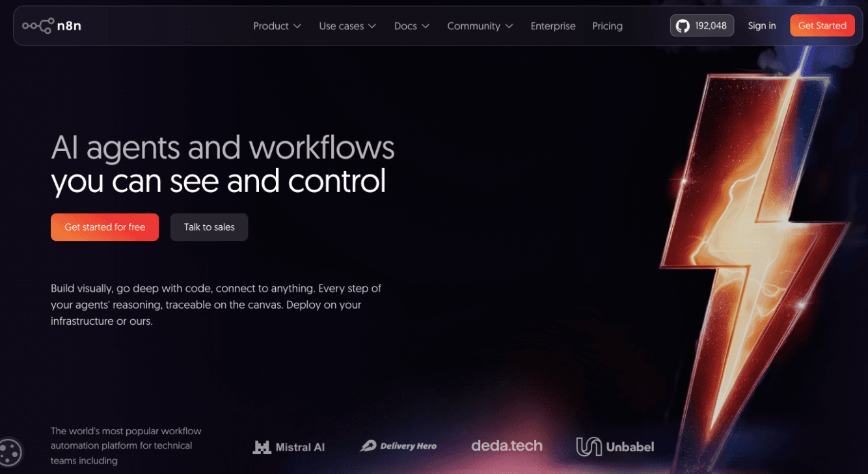
Task: Click the Delivery Hero logo
Action: pos(398,446)
